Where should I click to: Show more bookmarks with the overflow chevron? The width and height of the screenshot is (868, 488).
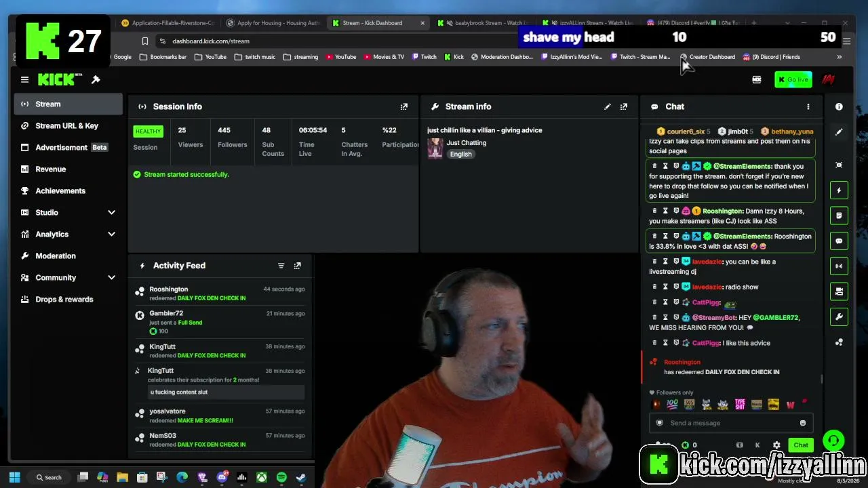pos(839,57)
